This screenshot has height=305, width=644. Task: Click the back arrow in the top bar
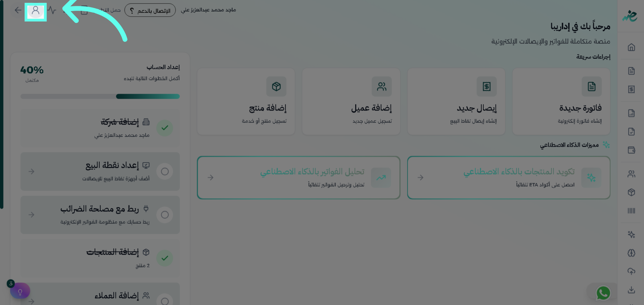point(18,10)
